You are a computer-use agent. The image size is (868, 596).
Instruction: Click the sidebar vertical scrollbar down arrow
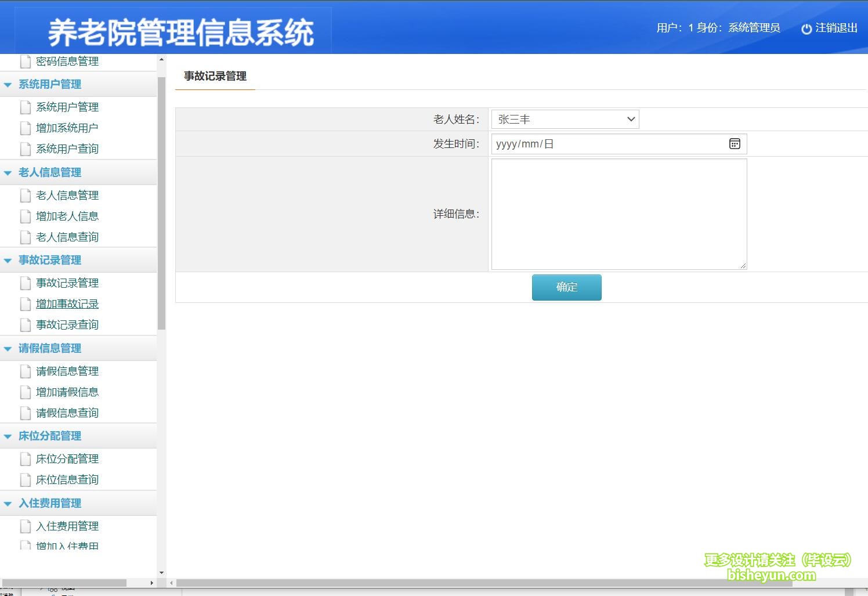point(161,573)
